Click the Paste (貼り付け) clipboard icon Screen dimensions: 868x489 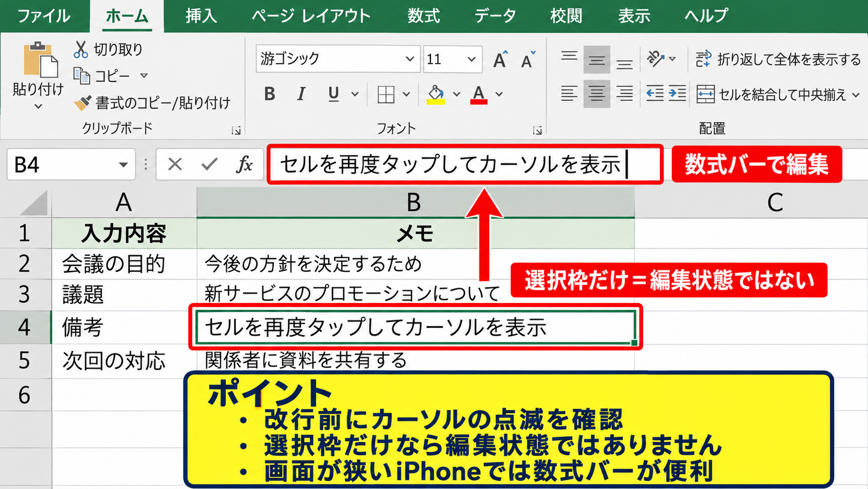40,60
